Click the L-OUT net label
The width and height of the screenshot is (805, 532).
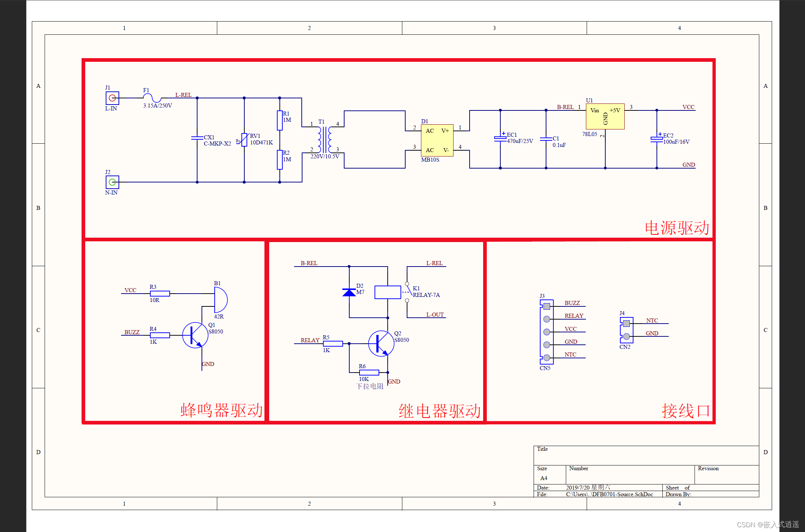pyautogui.click(x=435, y=315)
